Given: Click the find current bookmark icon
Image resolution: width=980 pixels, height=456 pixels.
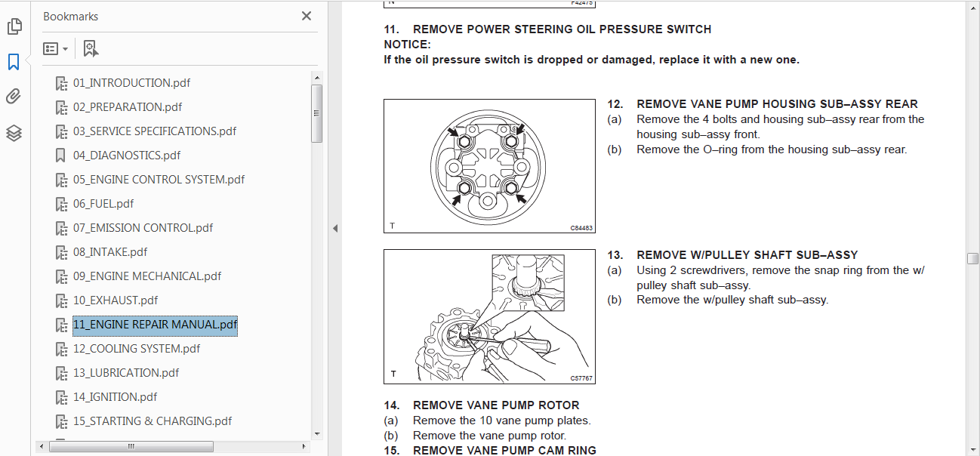Looking at the screenshot, I should (x=91, y=49).
